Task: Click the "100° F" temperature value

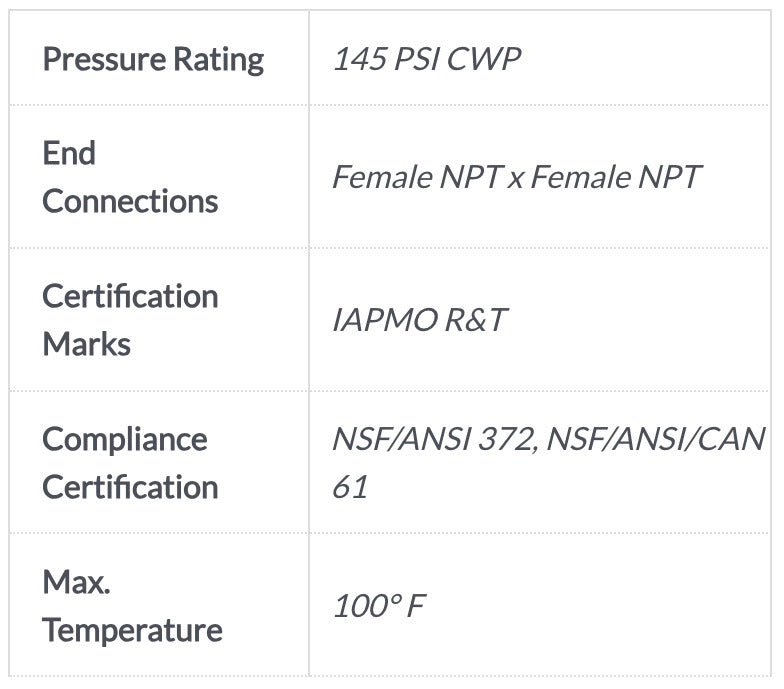Action: click(379, 606)
